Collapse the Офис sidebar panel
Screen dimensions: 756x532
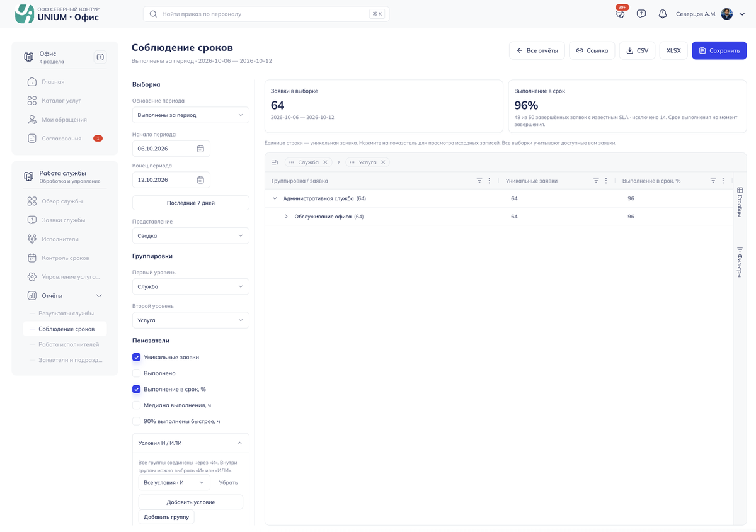(x=100, y=57)
